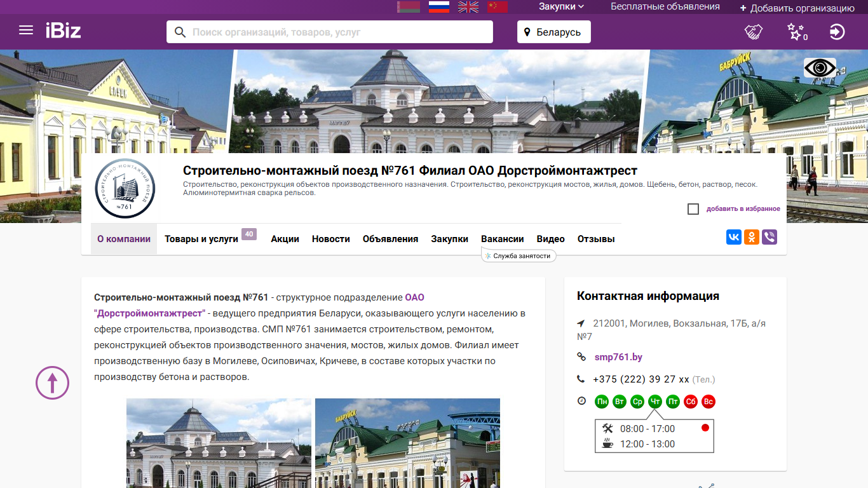The width and height of the screenshot is (868, 488).
Task: Check the добавить в избранное checkbox
Action: (x=693, y=209)
